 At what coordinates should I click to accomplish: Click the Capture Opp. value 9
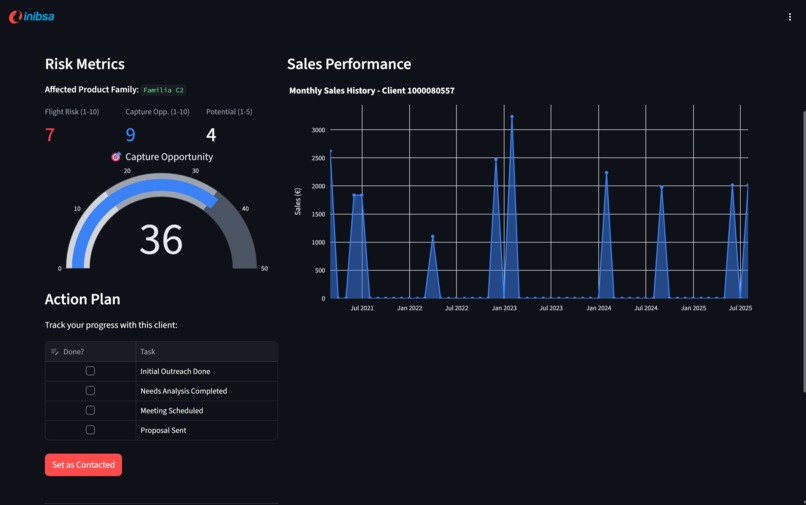[131, 135]
